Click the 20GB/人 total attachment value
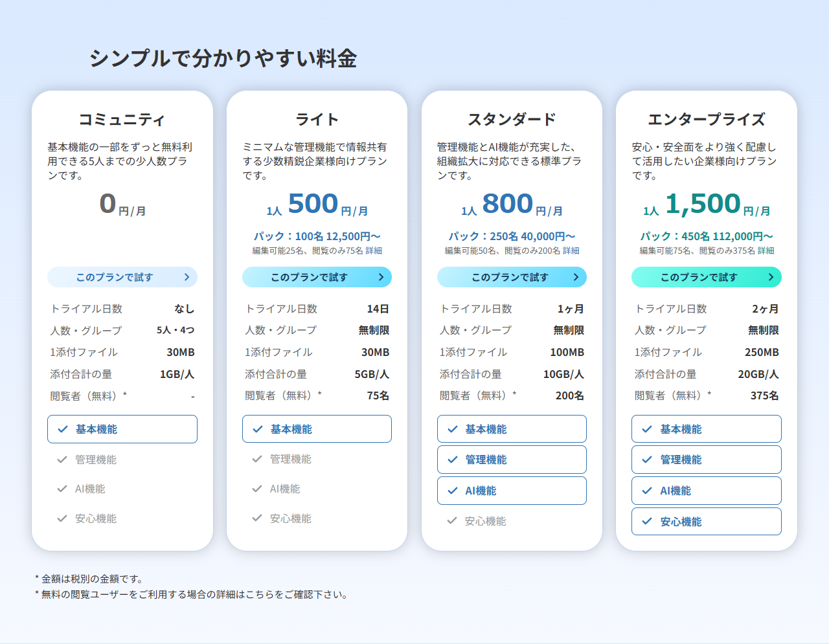Screen dimensions: 829x644 coord(758,374)
